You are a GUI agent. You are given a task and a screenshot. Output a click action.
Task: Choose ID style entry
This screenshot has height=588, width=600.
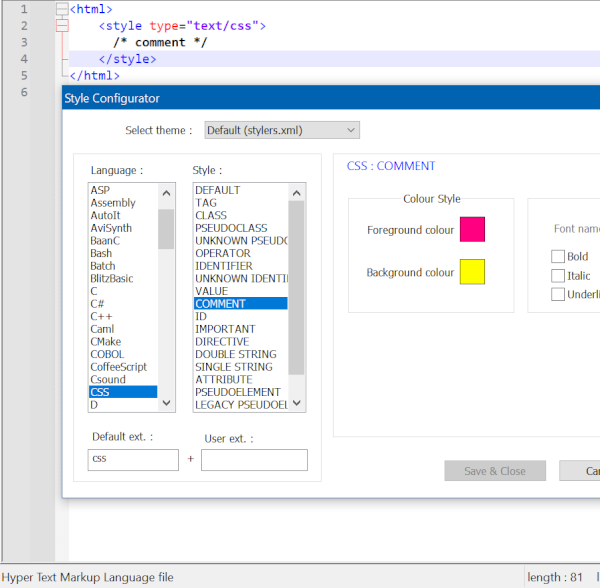click(x=241, y=316)
